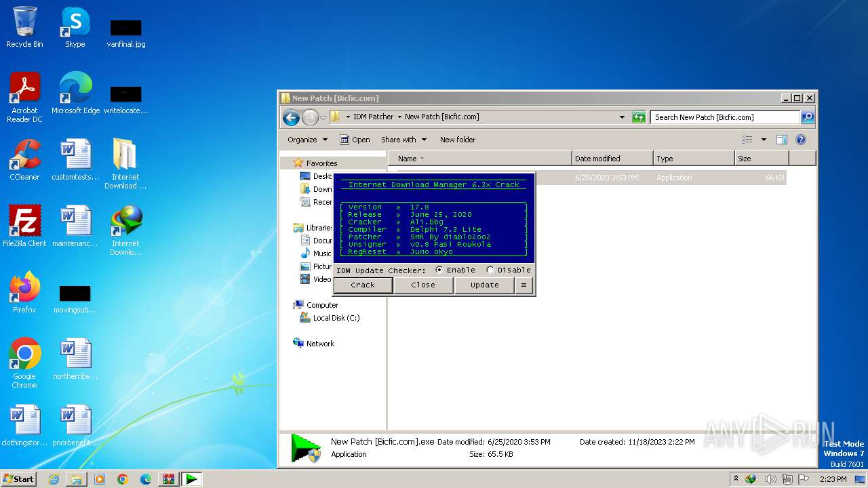Click the Search New Patch input field
The width and height of the screenshot is (868, 488).
click(725, 117)
